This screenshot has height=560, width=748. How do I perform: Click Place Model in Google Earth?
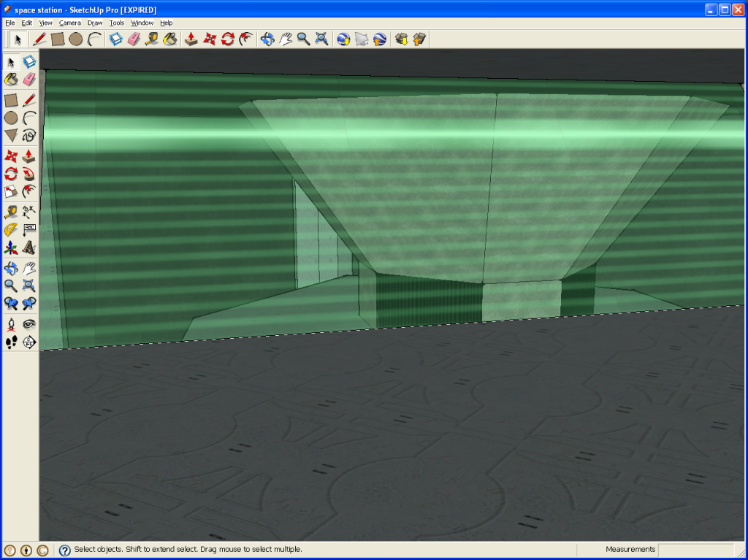coord(380,39)
